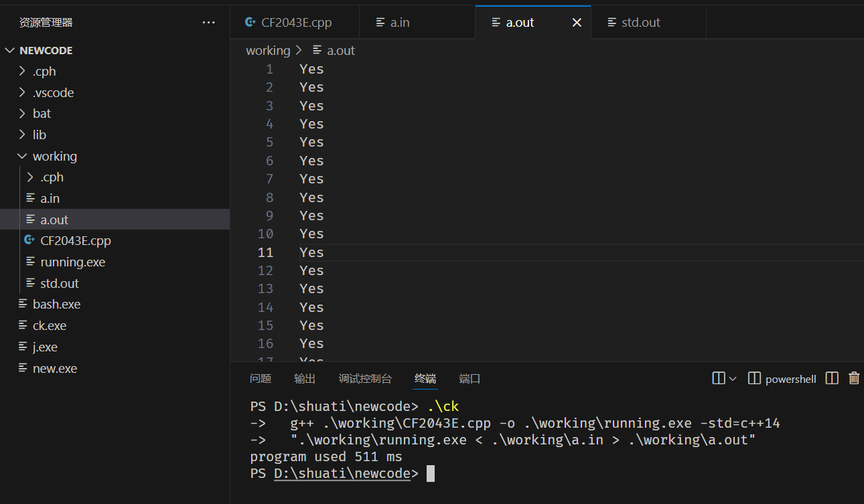Expand the .cph folder inside working
The width and height of the screenshot is (864, 504).
tap(30, 177)
